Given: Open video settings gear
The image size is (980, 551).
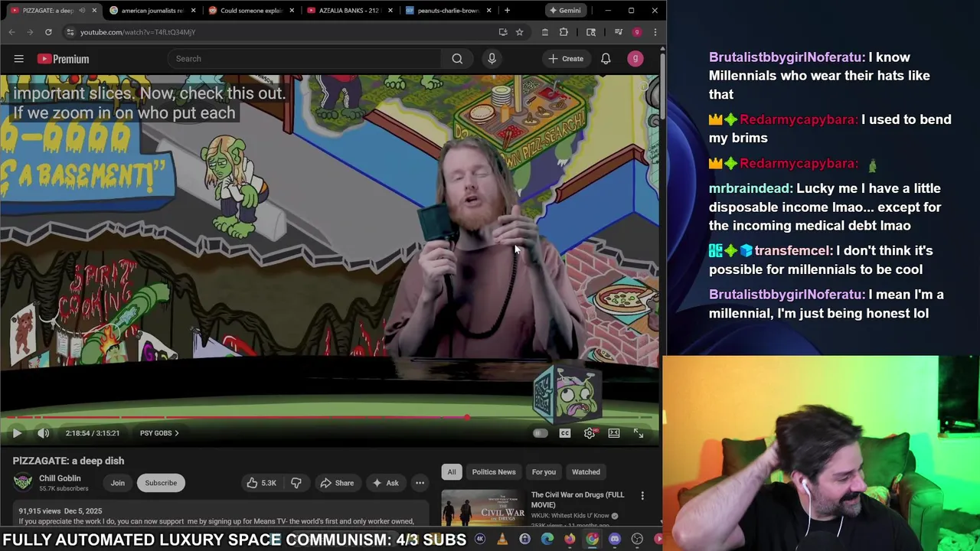Looking at the screenshot, I should [x=590, y=433].
